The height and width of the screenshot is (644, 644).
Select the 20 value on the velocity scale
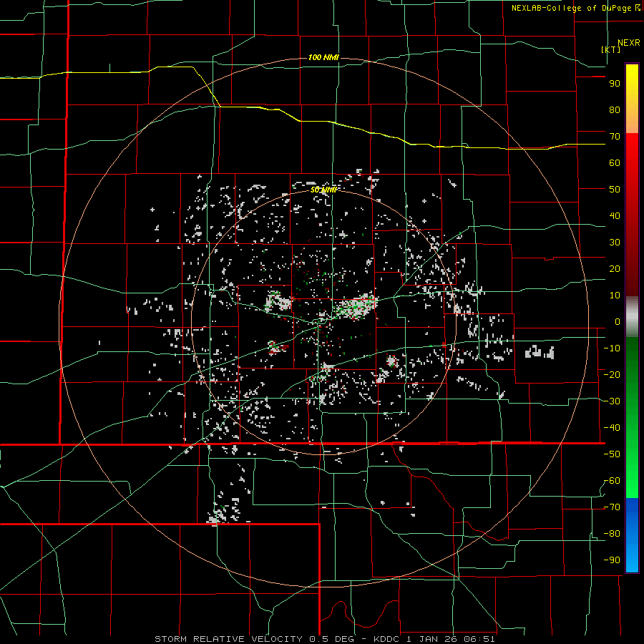615,269
